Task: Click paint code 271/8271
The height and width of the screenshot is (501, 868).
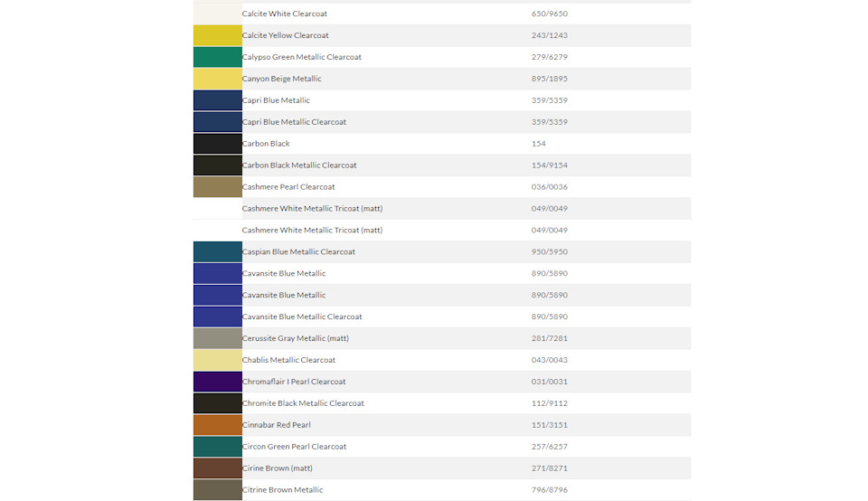Action: [550, 468]
